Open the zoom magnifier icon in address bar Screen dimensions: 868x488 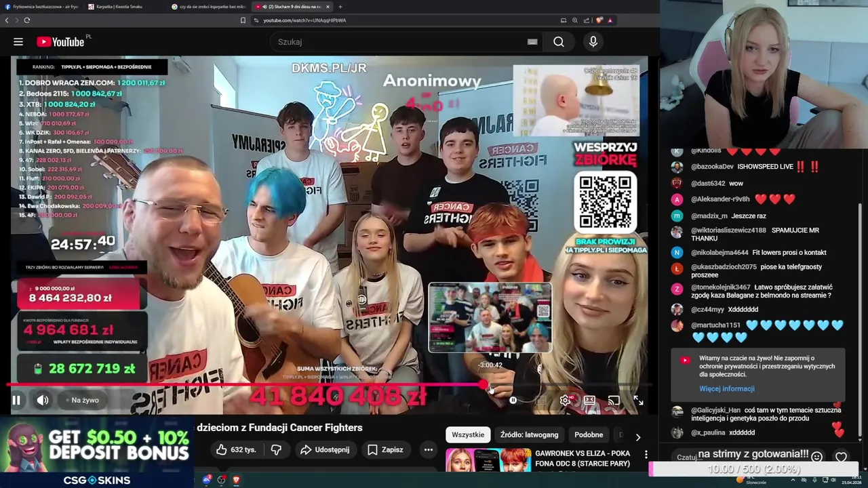click(575, 20)
